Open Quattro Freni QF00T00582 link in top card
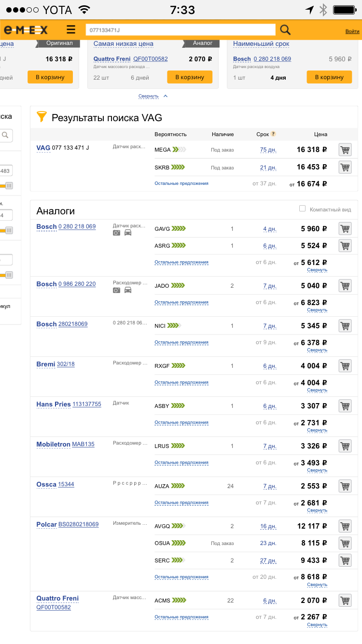This screenshot has width=362, height=644. tap(151, 59)
